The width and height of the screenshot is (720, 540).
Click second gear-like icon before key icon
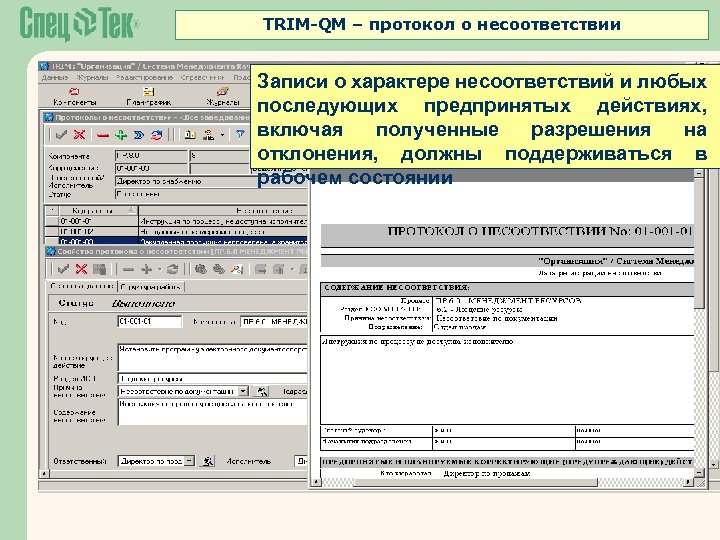click(219, 270)
